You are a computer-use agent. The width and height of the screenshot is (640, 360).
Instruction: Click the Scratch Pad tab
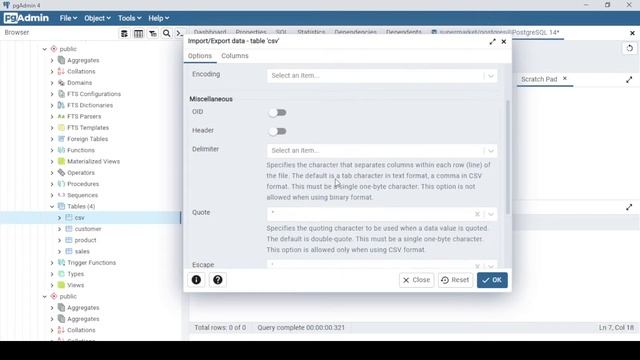[x=539, y=79]
